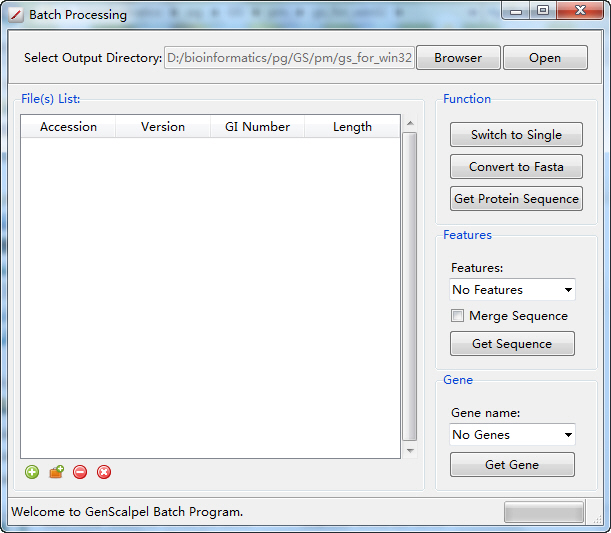
Task: Click the red minus remove icon
Action: [x=80, y=472]
